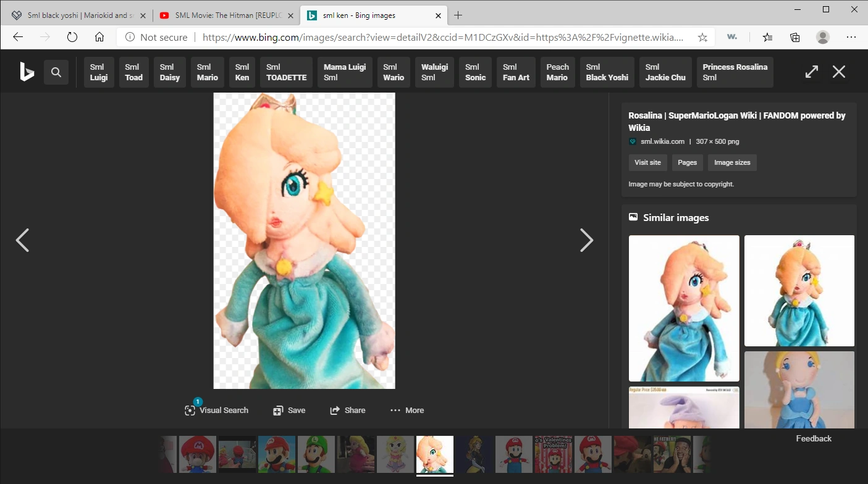Open the browser home page

99,37
